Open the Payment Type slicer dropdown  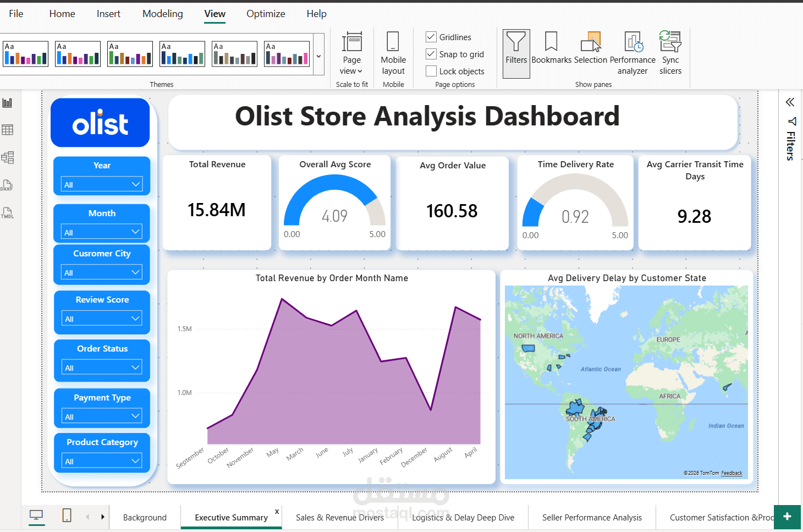(x=102, y=416)
